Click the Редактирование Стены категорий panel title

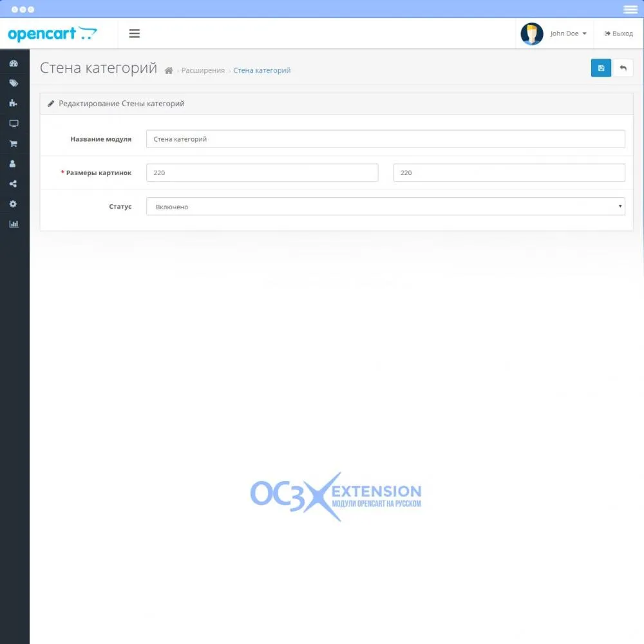click(x=122, y=104)
